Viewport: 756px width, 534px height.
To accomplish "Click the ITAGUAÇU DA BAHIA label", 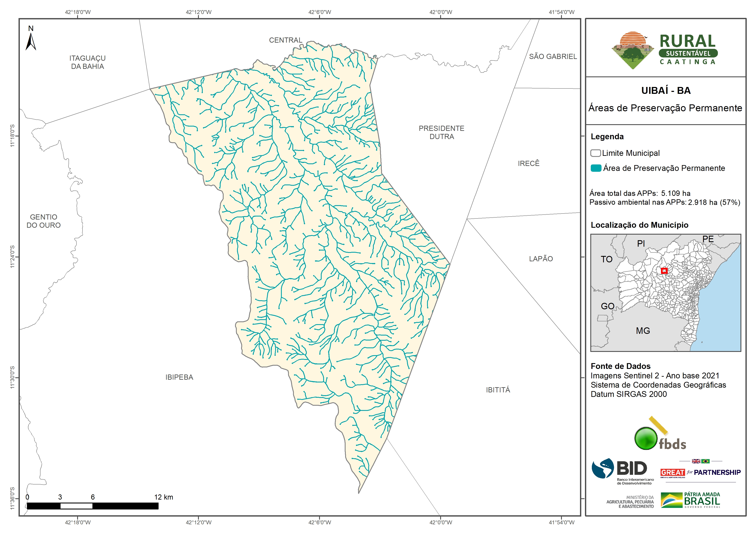I will click(87, 62).
